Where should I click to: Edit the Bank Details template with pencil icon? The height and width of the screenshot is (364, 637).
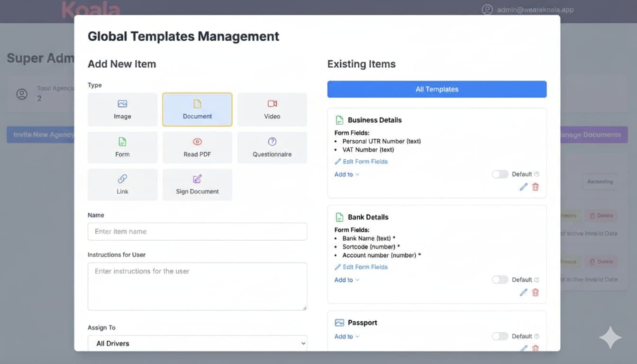[x=523, y=292]
